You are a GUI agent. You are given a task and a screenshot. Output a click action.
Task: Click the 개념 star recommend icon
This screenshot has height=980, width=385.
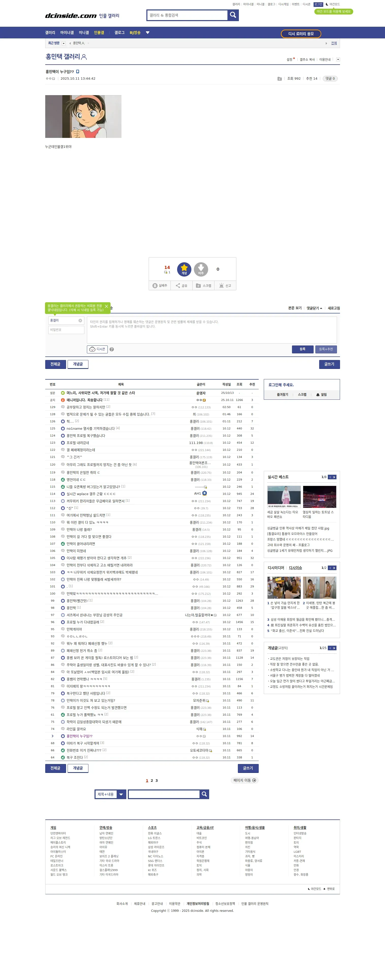coord(184,269)
